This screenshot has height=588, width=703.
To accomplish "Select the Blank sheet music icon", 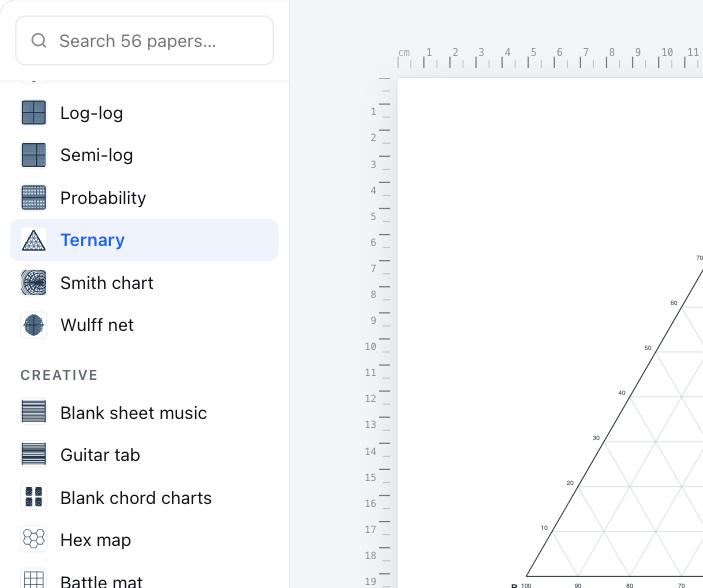I will 34,412.
